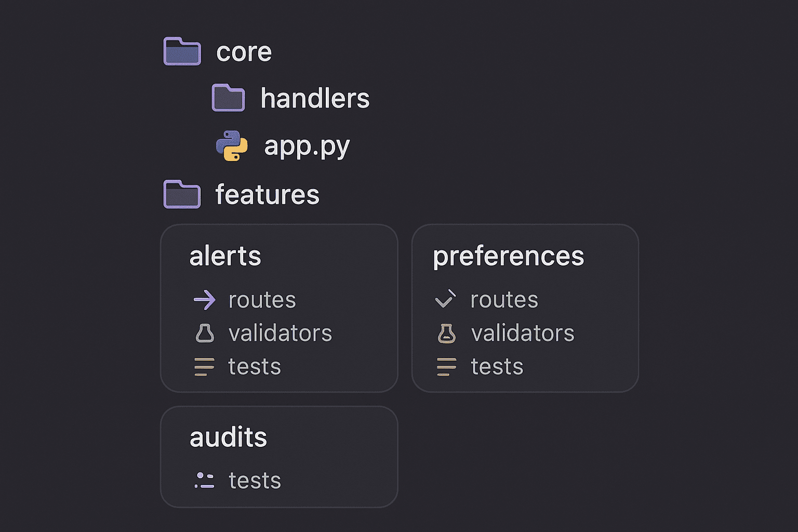798x532 pixels.
Task: Open the app.py file
Action: point(307,147)
